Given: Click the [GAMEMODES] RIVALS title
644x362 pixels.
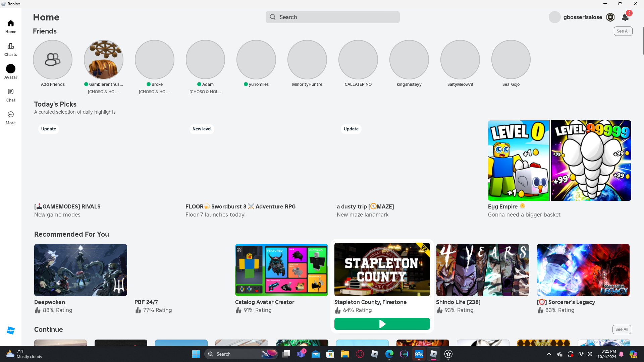Looking at the screenshot, I should tap(67, 206).
